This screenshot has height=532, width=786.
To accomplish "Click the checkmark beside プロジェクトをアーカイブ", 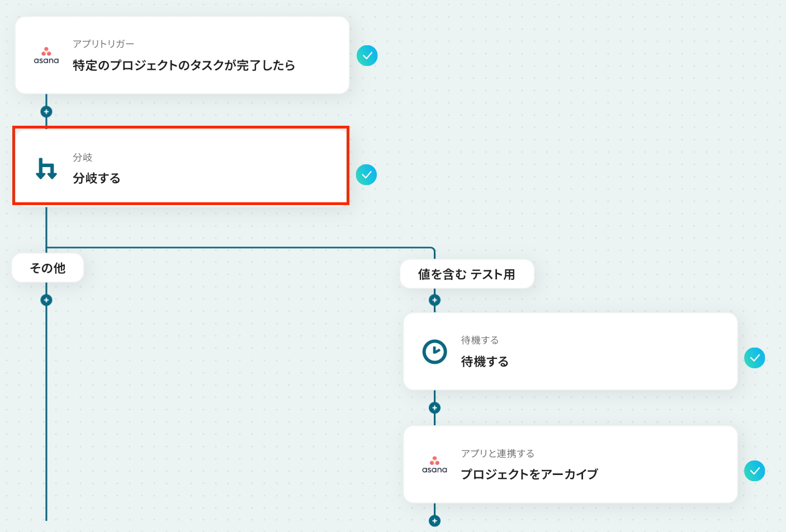I will tap(754, 471).
